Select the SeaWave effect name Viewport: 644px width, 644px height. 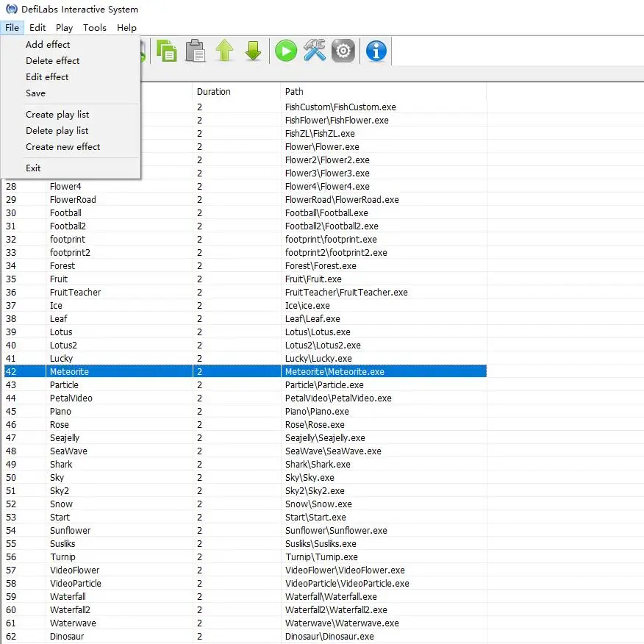68,451
